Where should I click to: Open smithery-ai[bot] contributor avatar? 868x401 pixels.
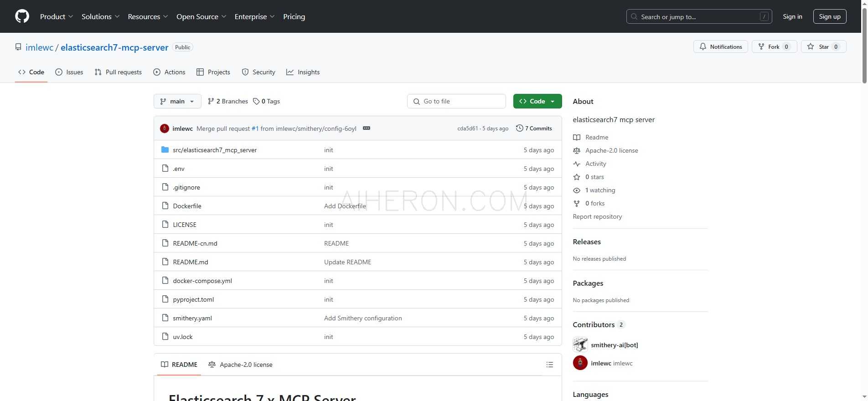point(580,345)
